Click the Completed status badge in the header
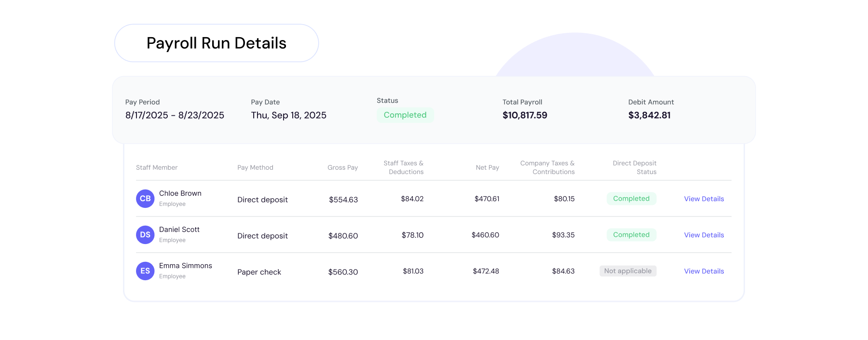 coord(405,115)
